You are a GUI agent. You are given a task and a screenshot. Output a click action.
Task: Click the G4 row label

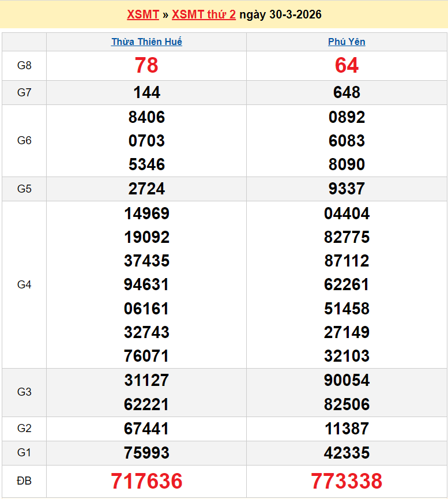24,284
